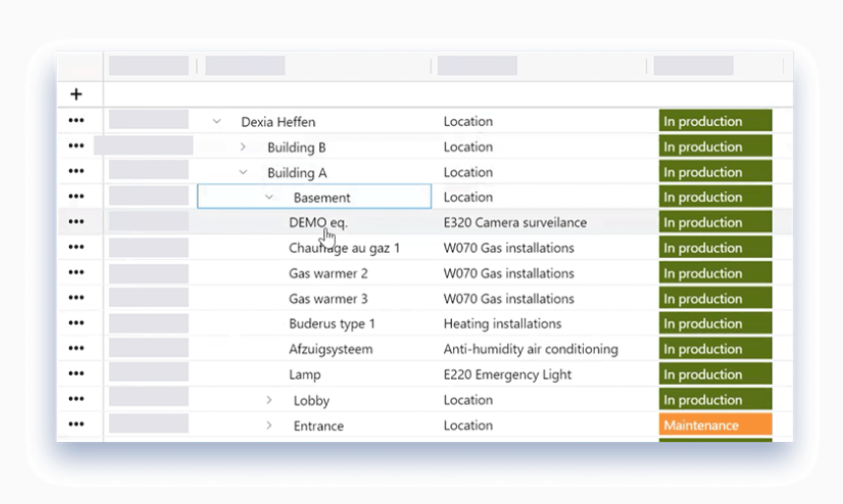The image size is (843, 504).
Task: Click In production status for Lamp
Action: [715, 375]
